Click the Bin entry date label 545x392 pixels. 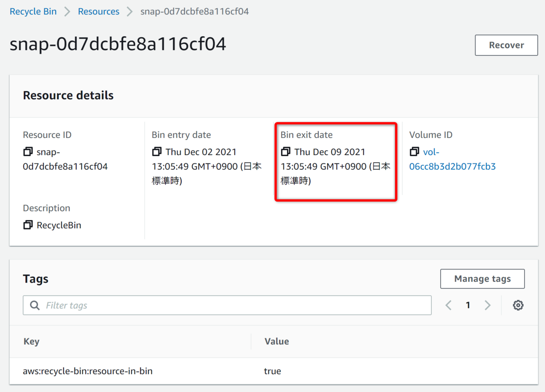pos(181,135)
